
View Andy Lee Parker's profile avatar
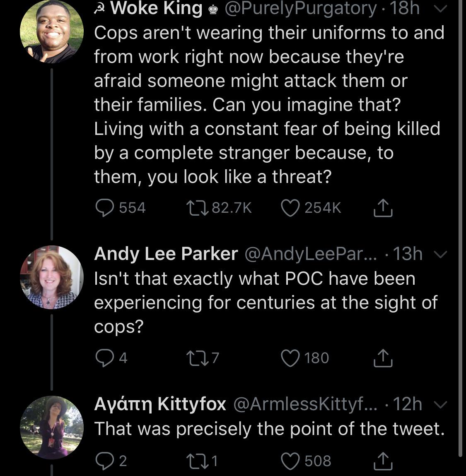[52, 278]
